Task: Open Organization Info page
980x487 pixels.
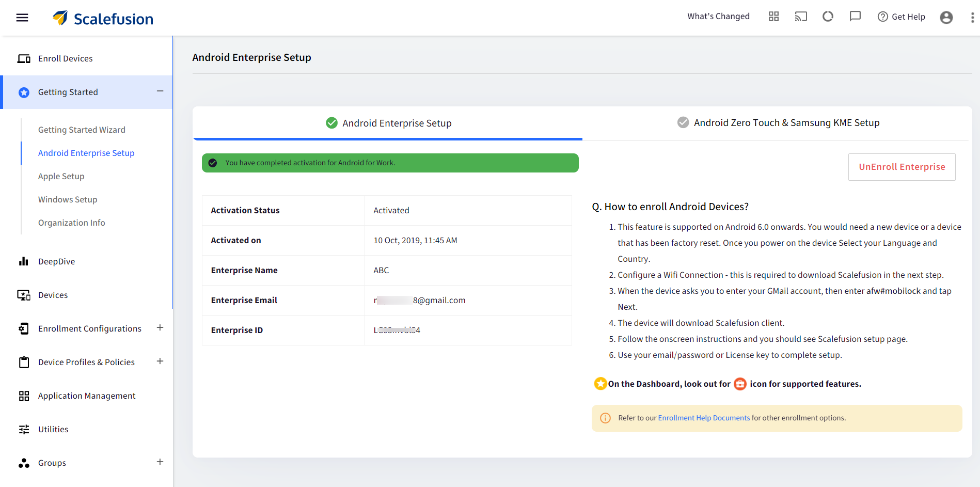Action: [72, 223]
